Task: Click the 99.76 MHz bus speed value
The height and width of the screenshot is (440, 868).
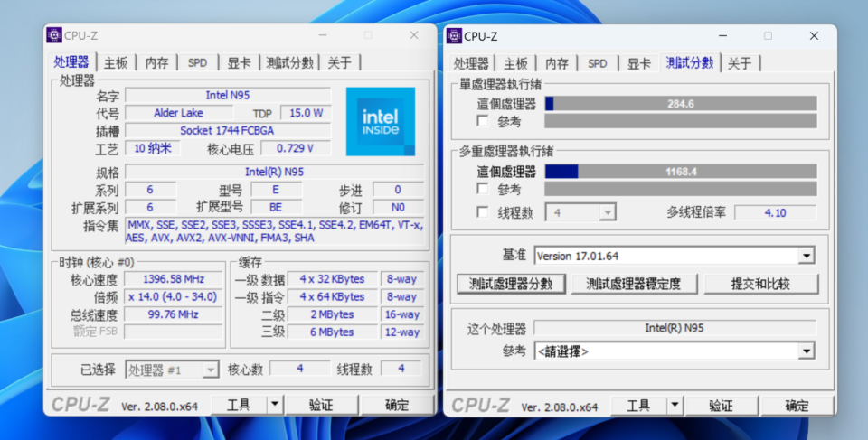Action: coord(174,314)
